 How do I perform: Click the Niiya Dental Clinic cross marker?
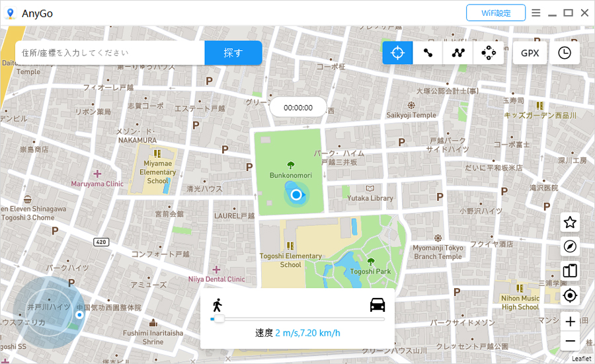216,270
